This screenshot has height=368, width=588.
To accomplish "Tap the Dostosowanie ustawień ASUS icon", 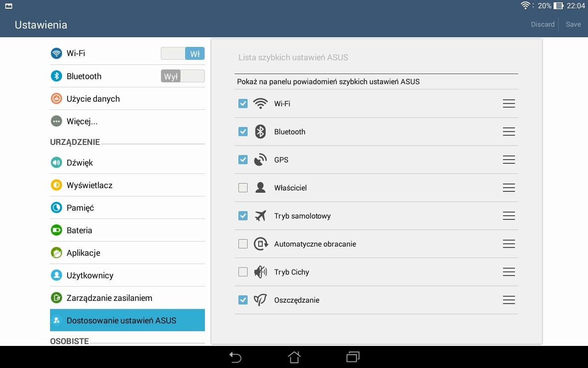I will point(56,320).
